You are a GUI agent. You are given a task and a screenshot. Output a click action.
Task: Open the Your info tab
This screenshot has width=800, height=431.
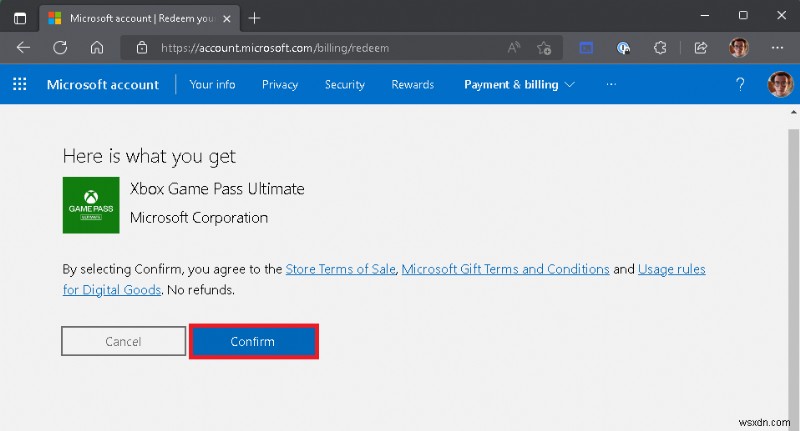coord(212,85)
